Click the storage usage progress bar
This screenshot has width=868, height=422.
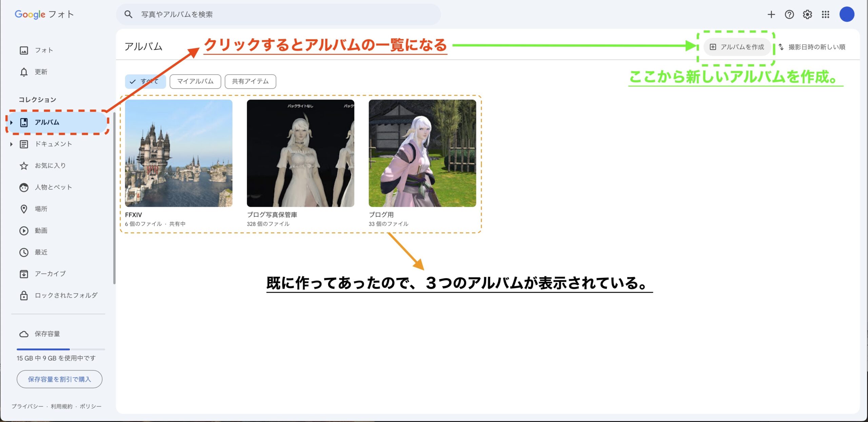[x=61, y=349]
